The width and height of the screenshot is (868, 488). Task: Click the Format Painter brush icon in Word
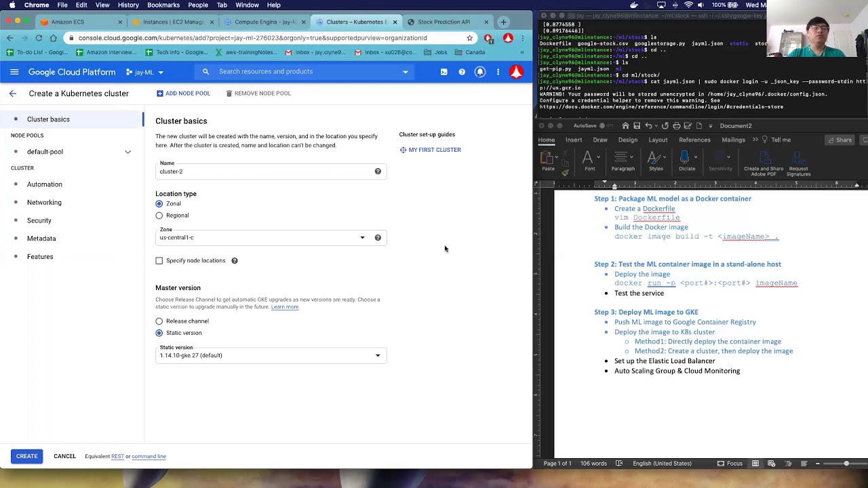pyautogui.click(x=565, y=172)
